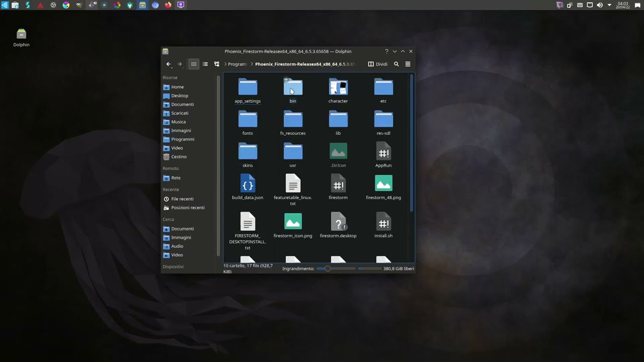Click the Places panel scrollbar
Viewport: 644px width, 362px height.
click(218, 166)
